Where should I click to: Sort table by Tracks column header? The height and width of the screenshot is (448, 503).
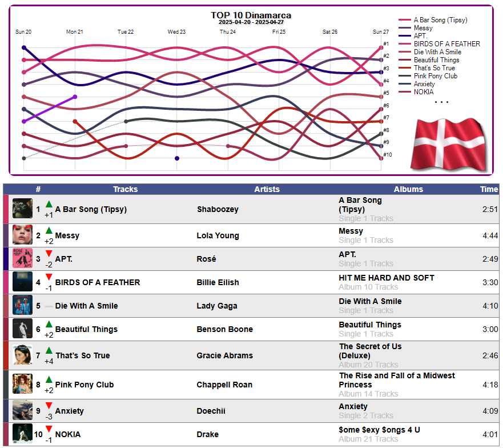126,189
